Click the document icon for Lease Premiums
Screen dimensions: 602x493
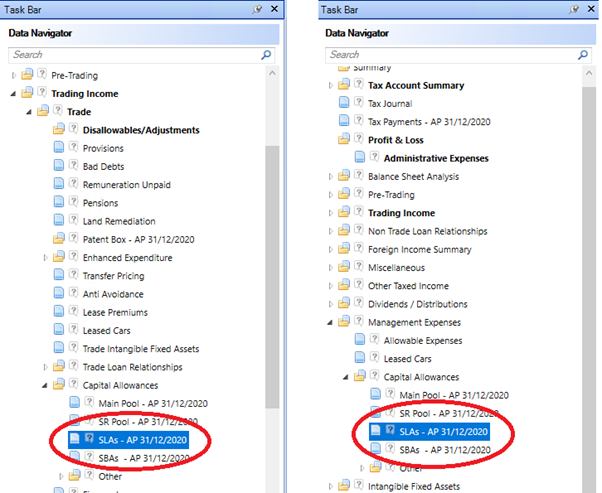coord(59,311)
